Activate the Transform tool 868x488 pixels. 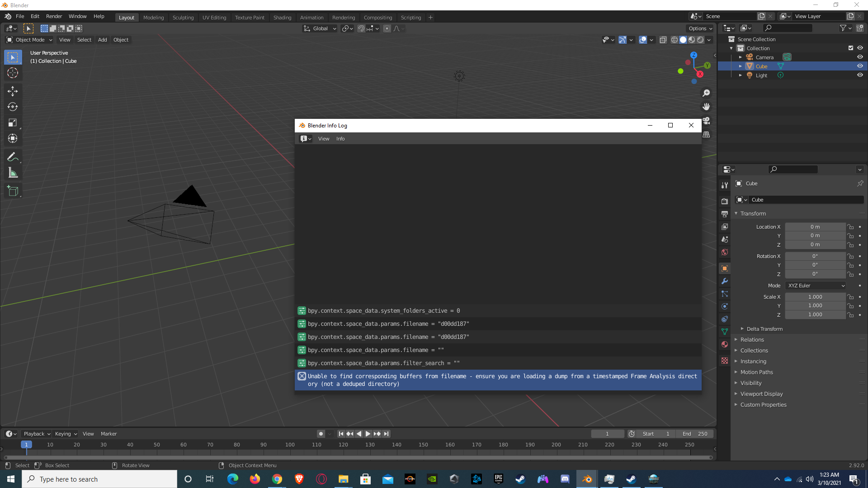click(13, 139)
